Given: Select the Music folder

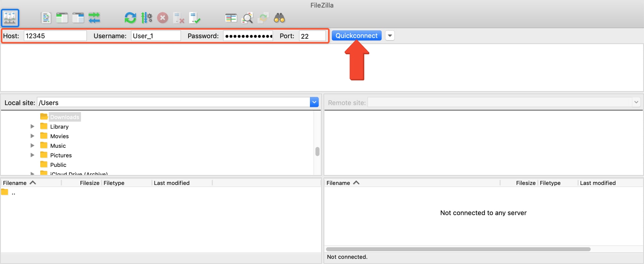Looking at the screenshot, I should point(58,146).
